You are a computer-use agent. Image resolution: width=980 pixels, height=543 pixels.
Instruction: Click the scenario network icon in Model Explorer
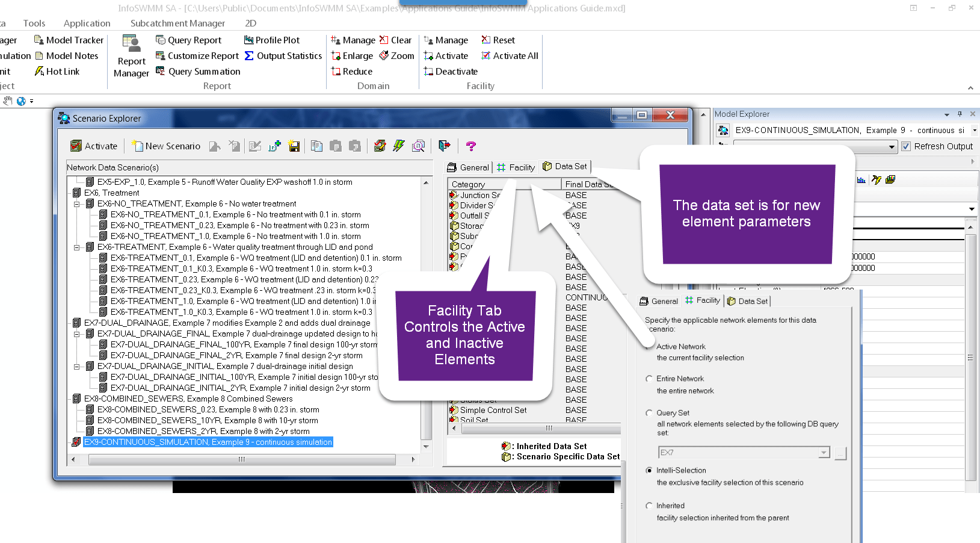[x=723, y=130]
